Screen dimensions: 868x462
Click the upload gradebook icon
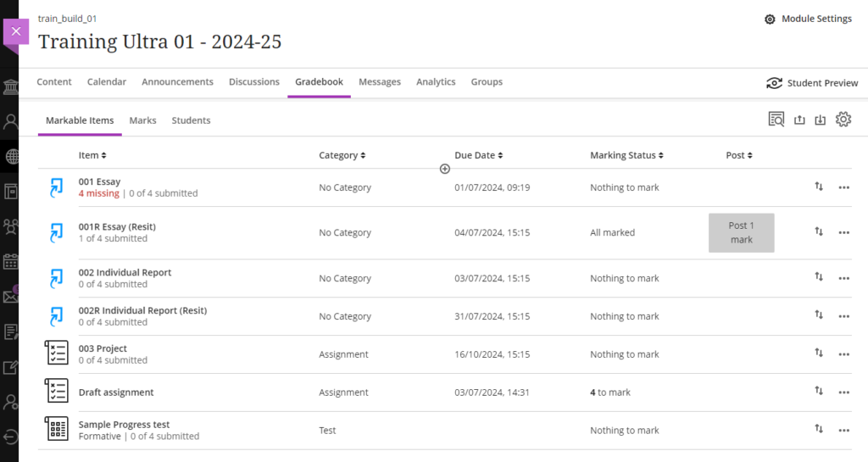coord(799,120)
